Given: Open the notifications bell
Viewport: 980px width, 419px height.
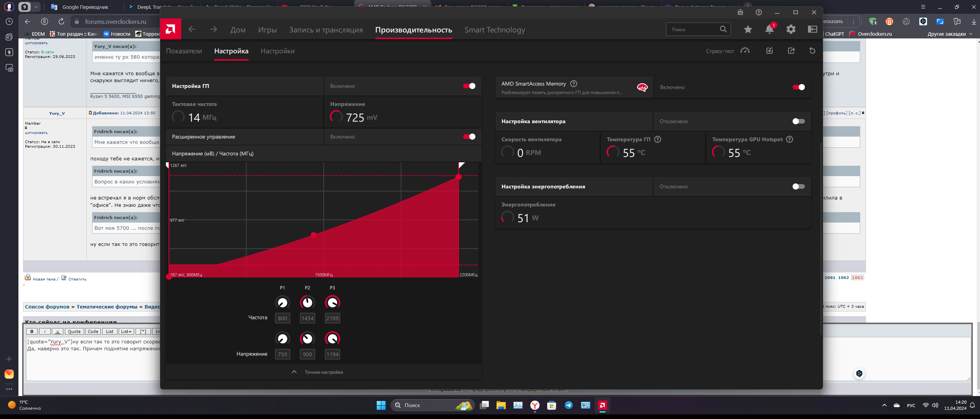Looking at the screenshot, I should coord(769,29).
